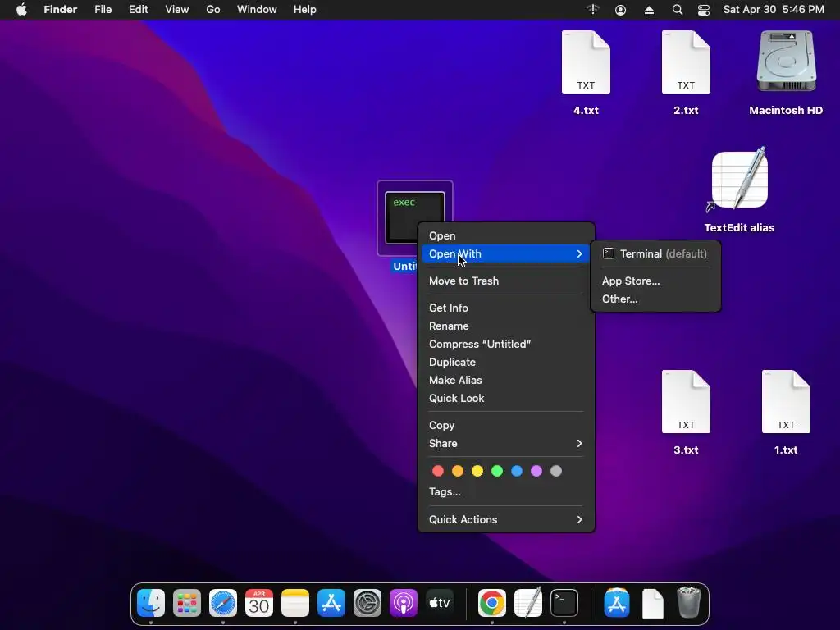Open the Window menu
This screenshot has width=840, height=630.
(257, 10)
